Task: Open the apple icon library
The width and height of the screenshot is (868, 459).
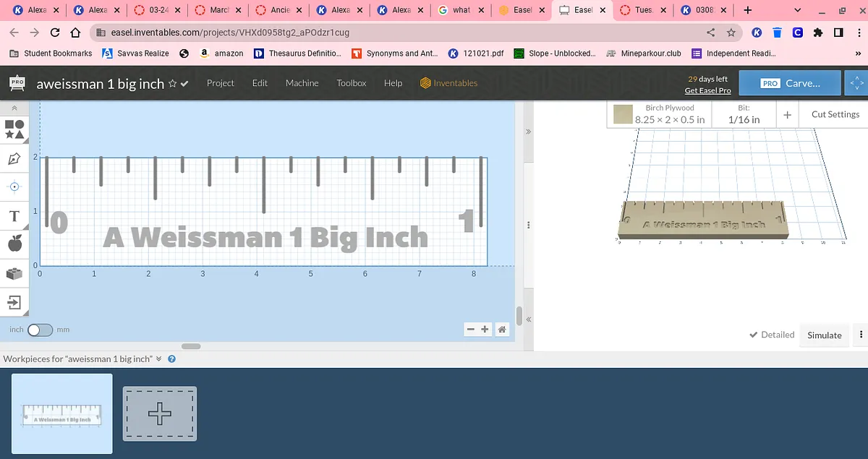Action: [x=14, y=244]
